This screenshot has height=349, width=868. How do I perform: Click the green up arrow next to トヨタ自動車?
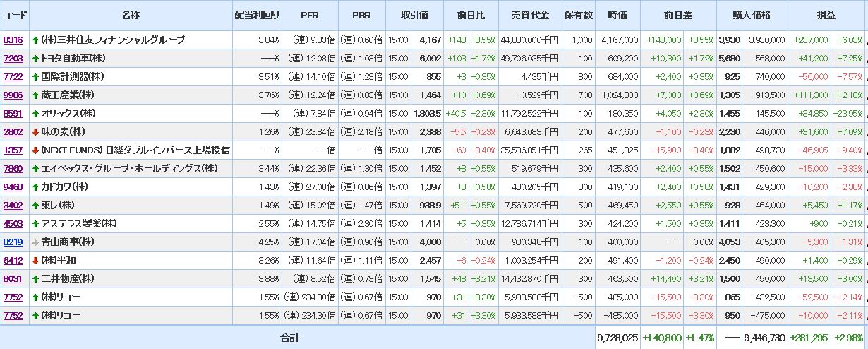click(x=35, y=59)
